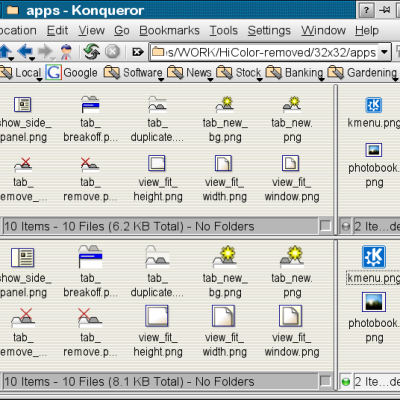Go back with the blue Back arrow
Screen dimensions: 400x400
25,51
